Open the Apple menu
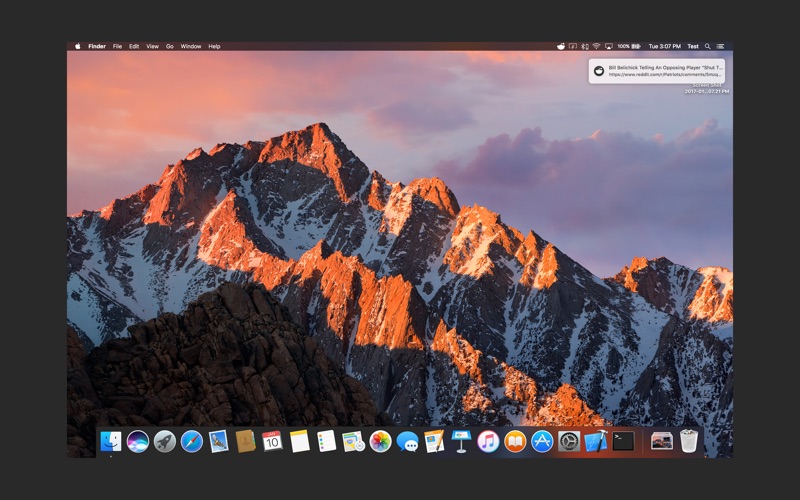The image size is (800, 500). (x=77, y=46)
